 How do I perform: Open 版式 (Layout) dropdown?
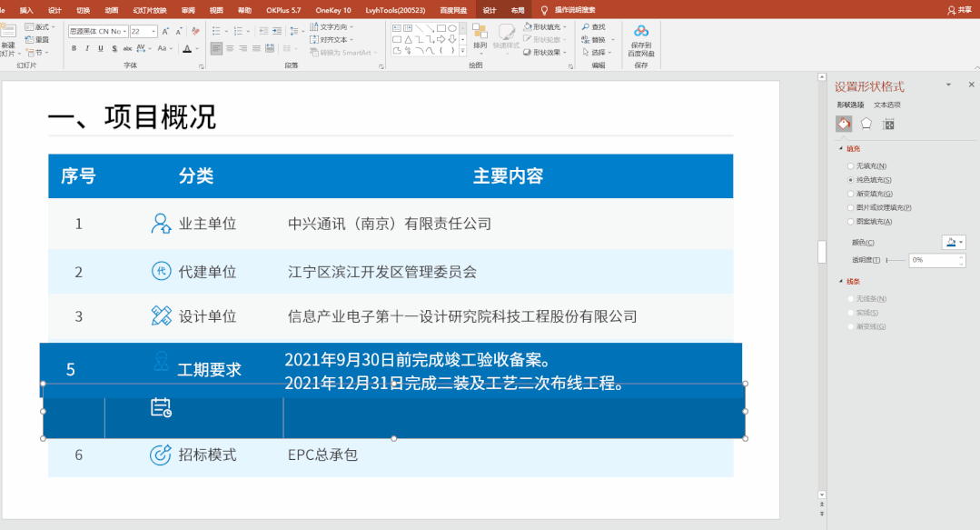pyautogui.click(x=40, y=27)
